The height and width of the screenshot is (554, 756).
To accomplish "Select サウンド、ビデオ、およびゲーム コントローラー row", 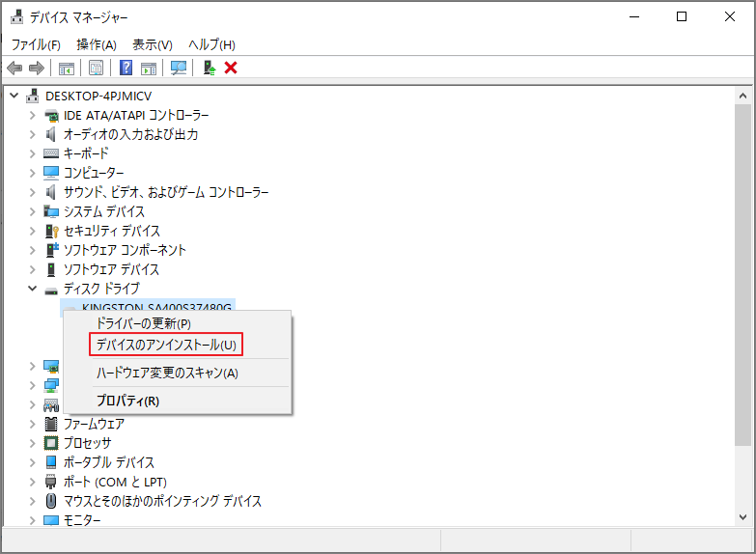I will point(166,192).
